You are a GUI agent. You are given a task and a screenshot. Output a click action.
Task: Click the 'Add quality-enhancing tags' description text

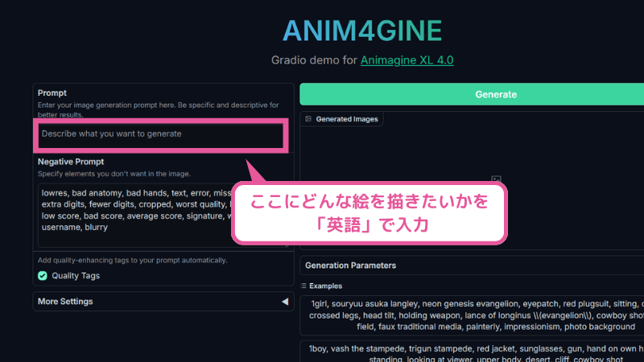tap(132, 260)
